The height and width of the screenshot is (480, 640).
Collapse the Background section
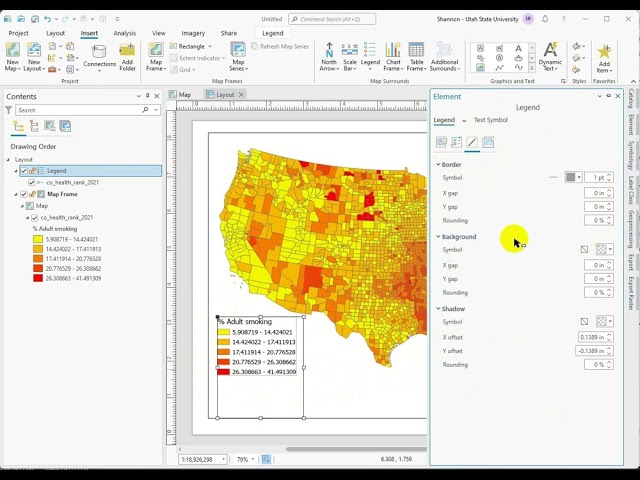pyautogui.click(x=438, y=237)
